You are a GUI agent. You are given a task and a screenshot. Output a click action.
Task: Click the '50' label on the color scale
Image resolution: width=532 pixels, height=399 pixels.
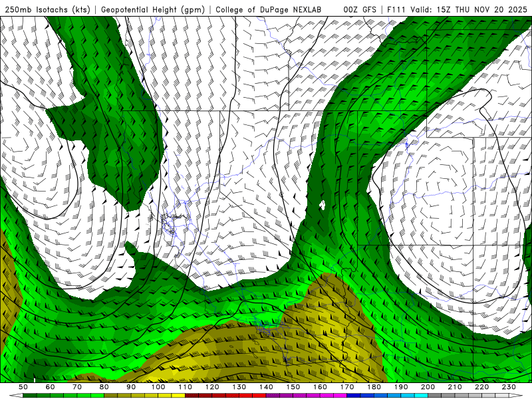(x=23, y=387)
